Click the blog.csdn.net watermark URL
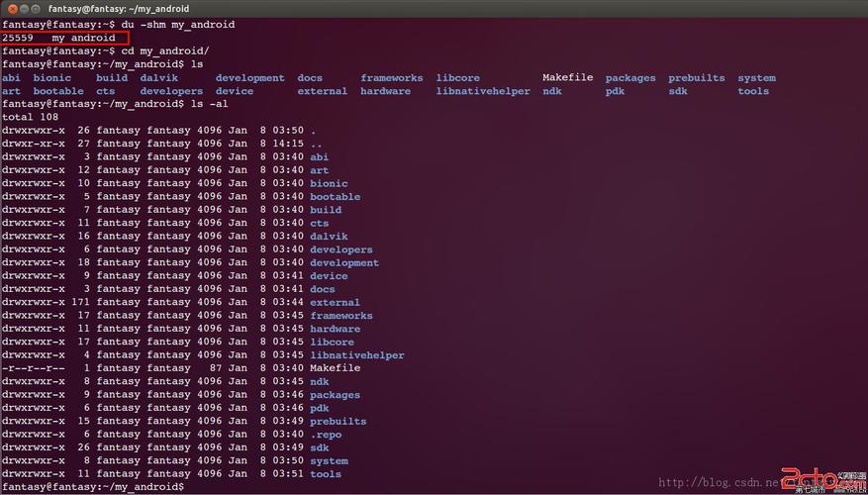The width and height of the screenshot is (868, 495). pyautogui.click(x=721, y=483)
